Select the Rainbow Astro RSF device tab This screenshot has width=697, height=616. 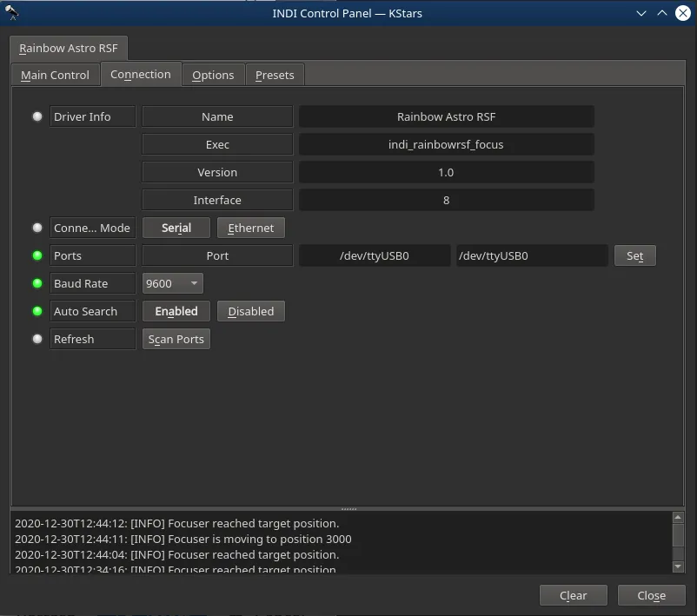coord(69,48)
